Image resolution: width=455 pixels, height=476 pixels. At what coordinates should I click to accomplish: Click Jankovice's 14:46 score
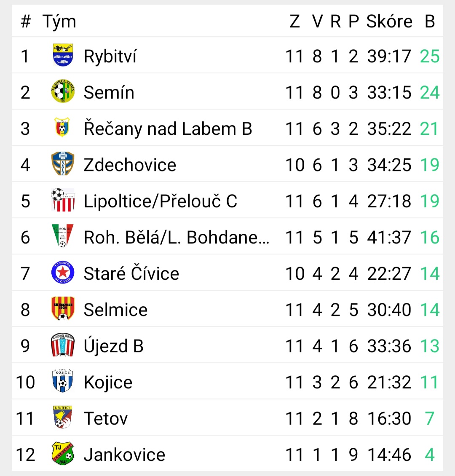tap(389, 455)
